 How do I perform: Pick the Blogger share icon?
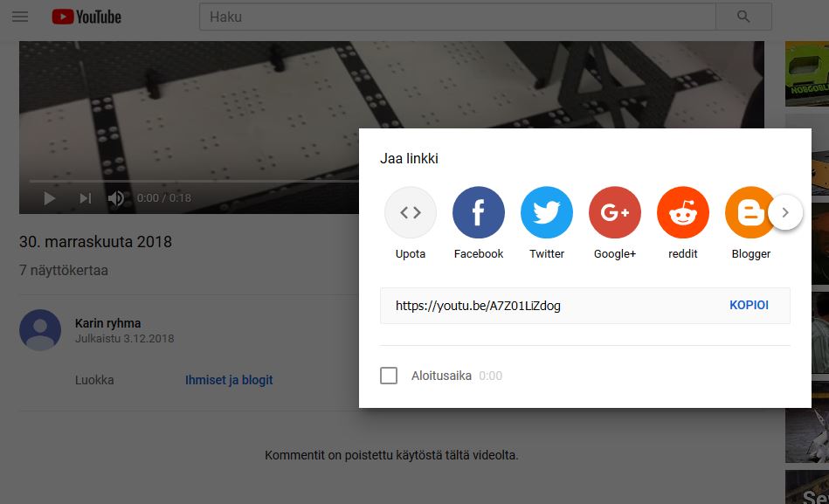point(750,213)
